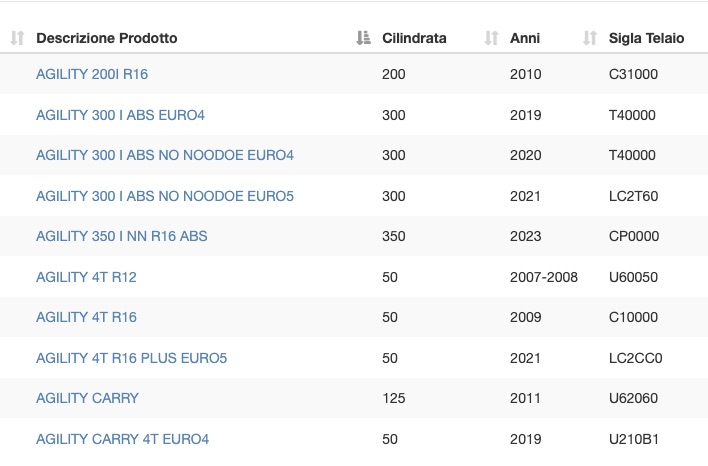Sort by the Anni column header
This screenshot has width=708, height=466.
pos(525,38)
